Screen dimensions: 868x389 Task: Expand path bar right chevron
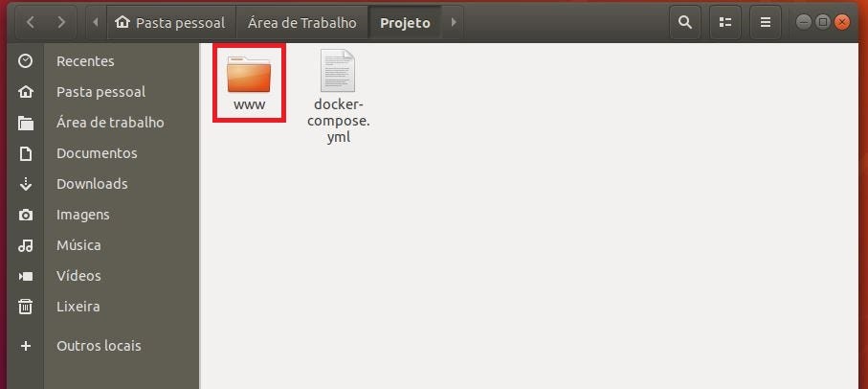click(454, 22)
